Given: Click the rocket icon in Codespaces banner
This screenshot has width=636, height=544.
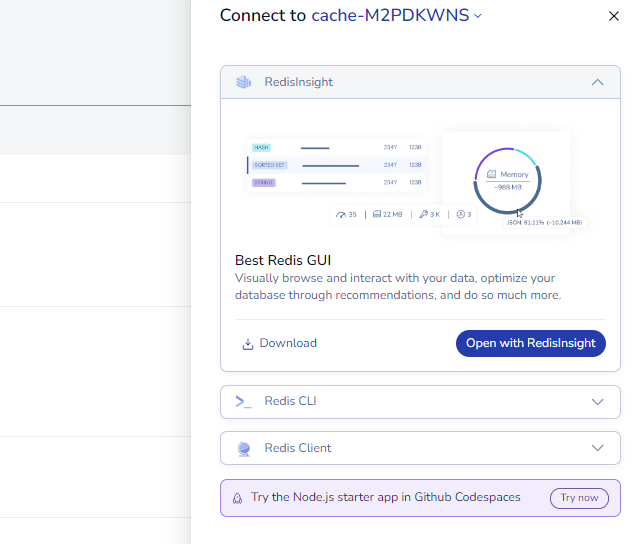Looking at the screenshot, I should click(x=237, y=498).
